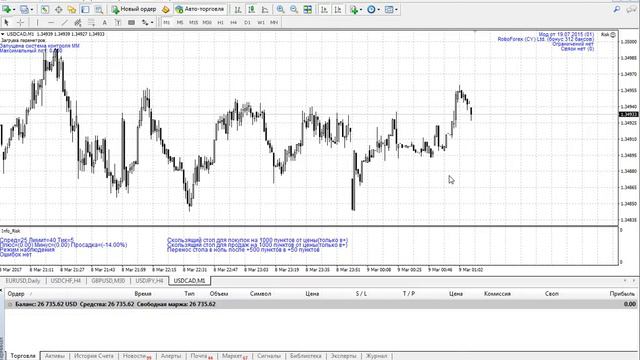Select the vertical line tool
This screenshot has width=640, height=360.
point(37,22)
